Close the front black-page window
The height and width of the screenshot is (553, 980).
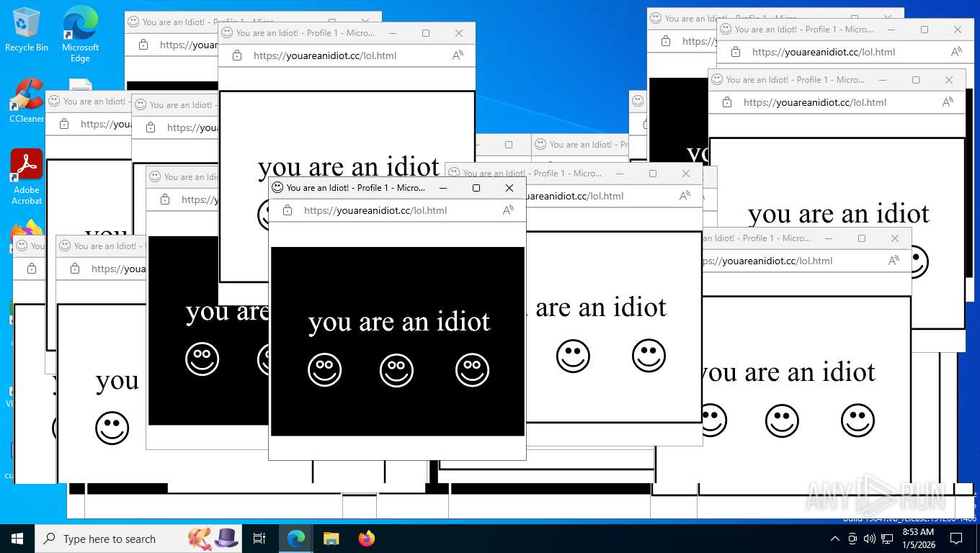(x=509, y=188)
